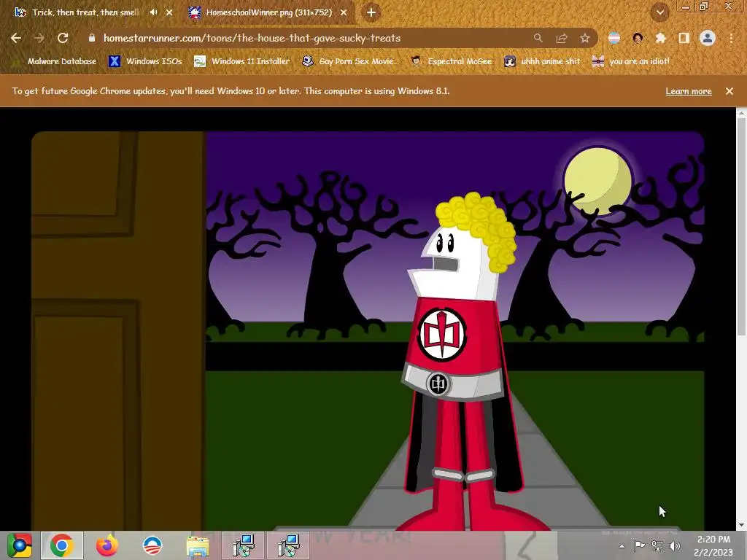The height and width of the screenshot is (560, 747).
Task: Open the Chrome profile avatar
Action: point(708,38)
